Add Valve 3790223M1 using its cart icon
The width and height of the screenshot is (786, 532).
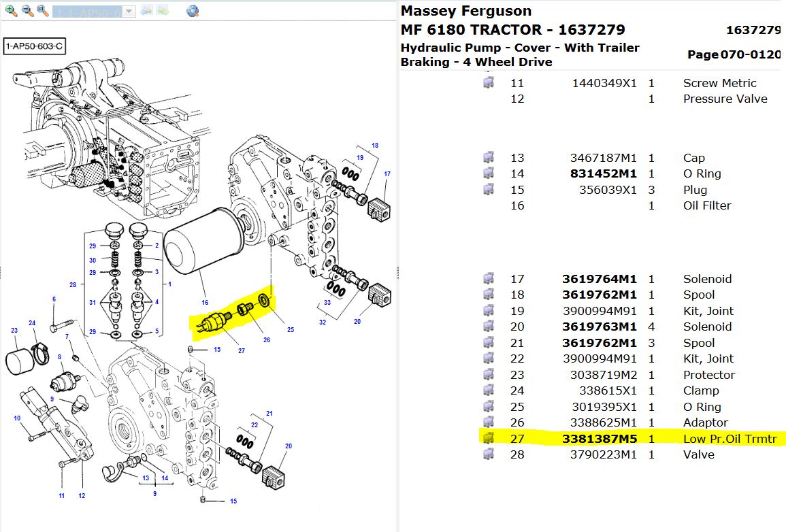tap(489, 454)
